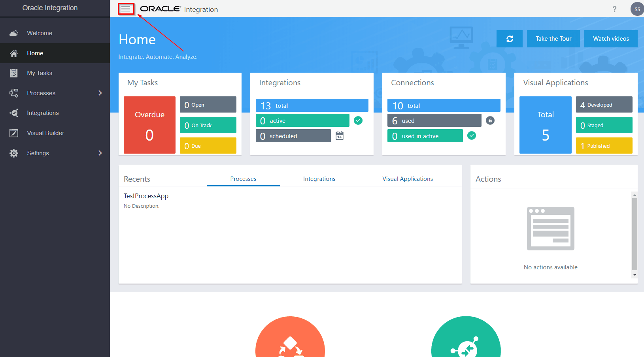Open Visual Builder in the sidebar
The height and width of the screenshot is (357, 644).
55,133
